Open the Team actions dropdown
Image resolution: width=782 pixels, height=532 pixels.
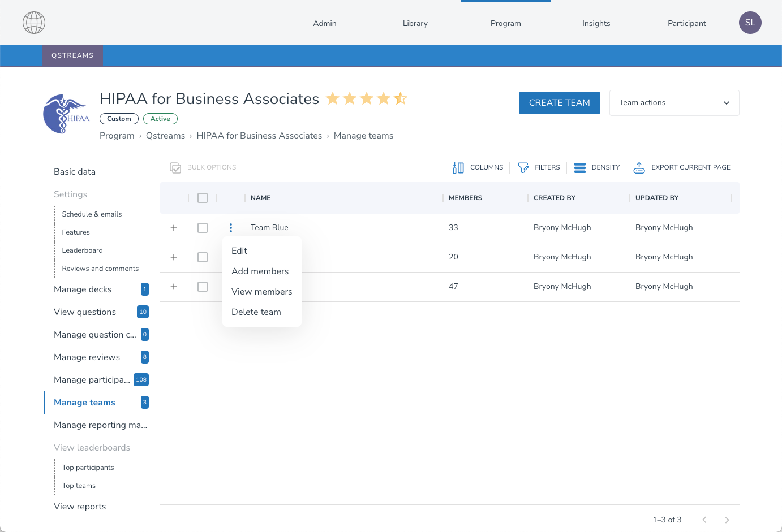click(x=674, y=103)
